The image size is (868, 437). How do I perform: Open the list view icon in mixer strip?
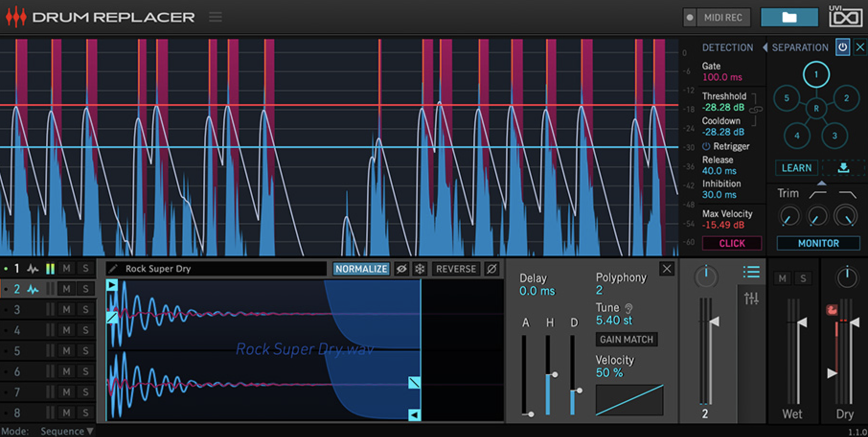(x=751, y=272)
